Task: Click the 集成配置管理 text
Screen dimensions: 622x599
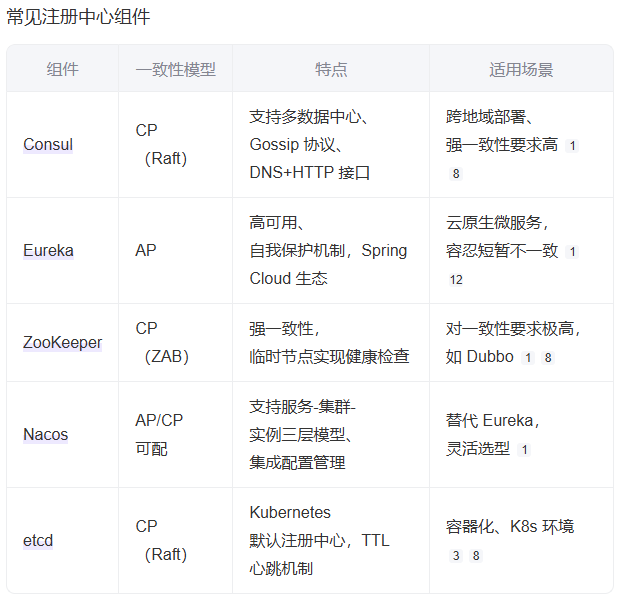Action: pos(298,463)
